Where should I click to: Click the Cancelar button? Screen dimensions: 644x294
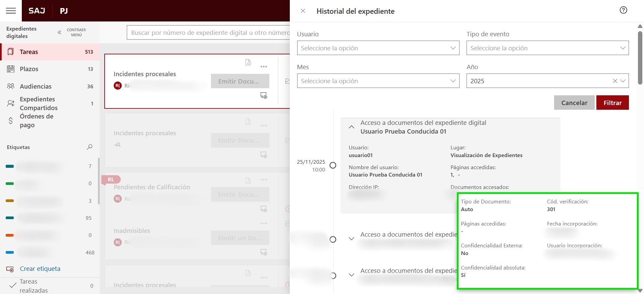pyautogui.click(x=574, y=103)
